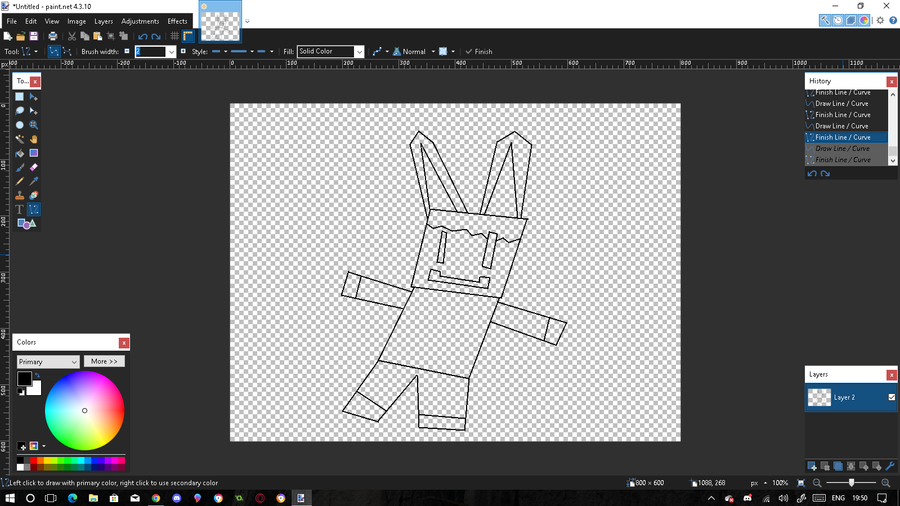Expand the image list arrow

(x=247, y=21)
